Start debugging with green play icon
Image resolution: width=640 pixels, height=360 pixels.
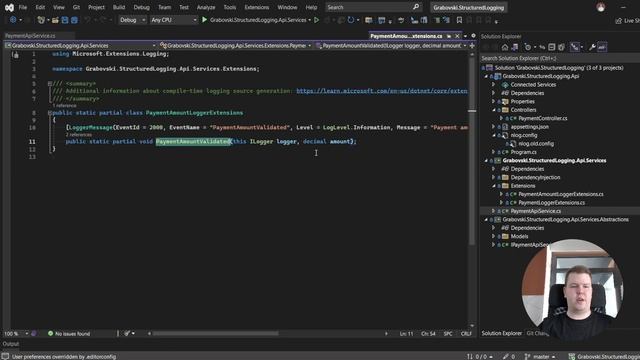click(x=204, y=20)
